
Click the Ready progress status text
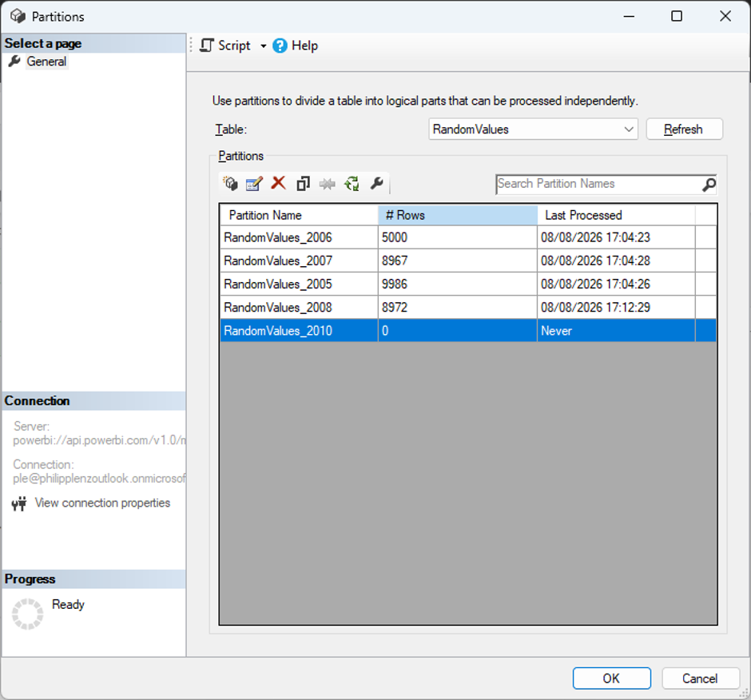click(x=68, y=605)
